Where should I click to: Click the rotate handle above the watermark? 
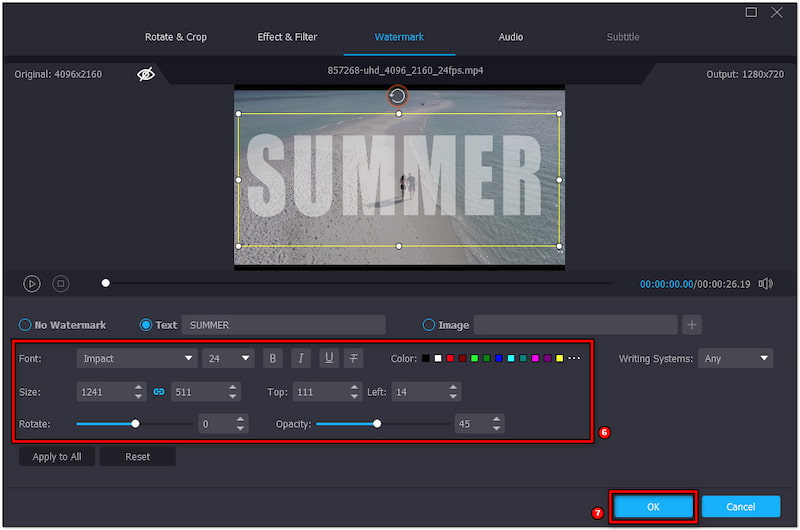[398, 96]
